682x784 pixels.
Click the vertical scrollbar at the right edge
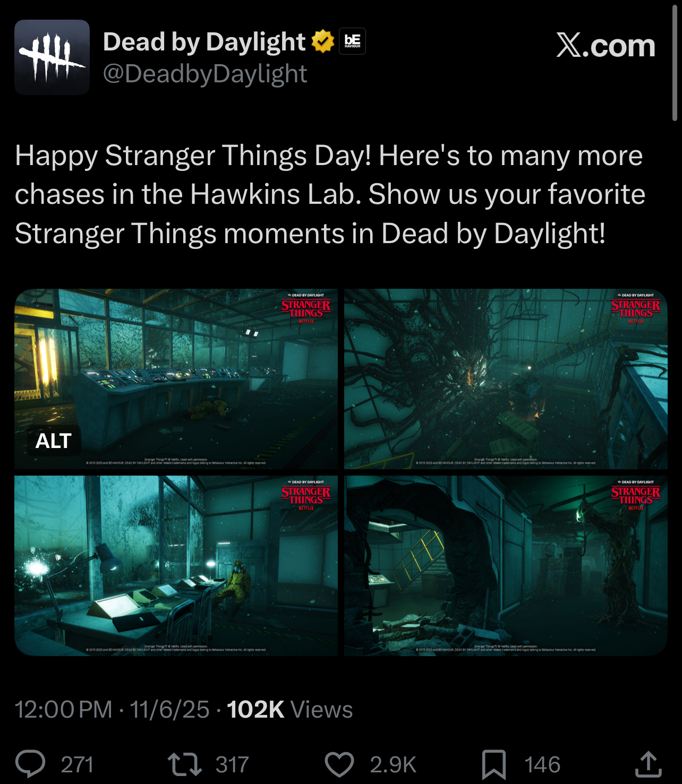click(675, 63)
